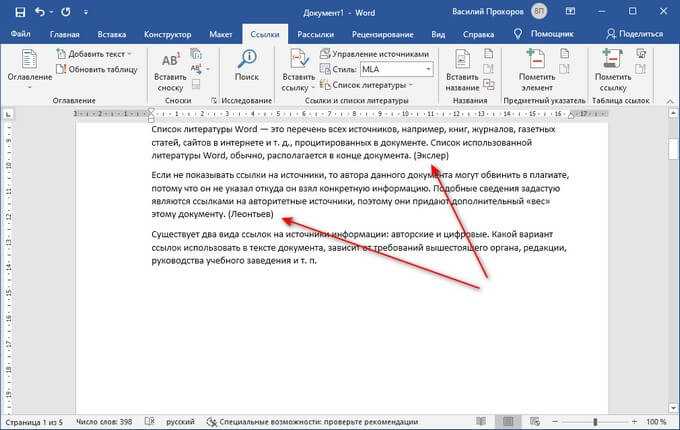Click the update index icon
This screenshot has height=430, width=680.
[564, 69]
